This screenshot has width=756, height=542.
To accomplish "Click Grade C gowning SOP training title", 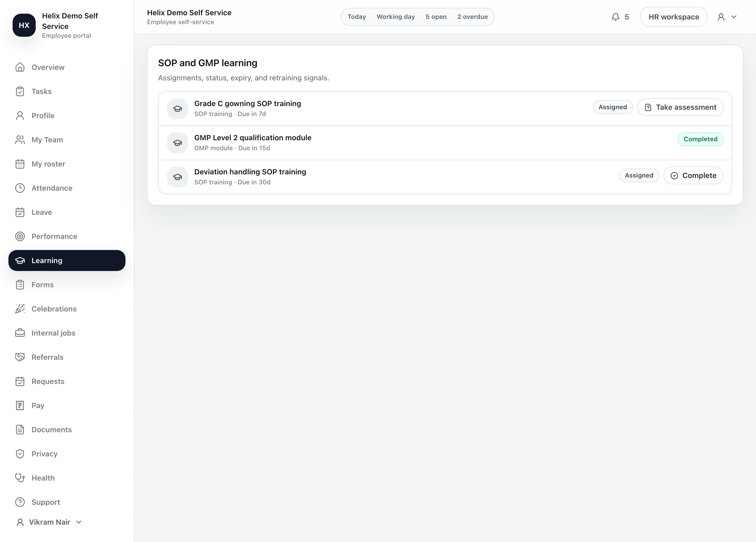I will (248, 104).
